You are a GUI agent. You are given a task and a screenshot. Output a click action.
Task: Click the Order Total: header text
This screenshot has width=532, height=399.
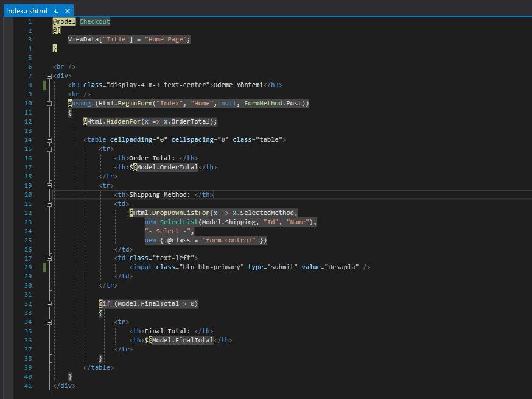[x=152, y=158]
